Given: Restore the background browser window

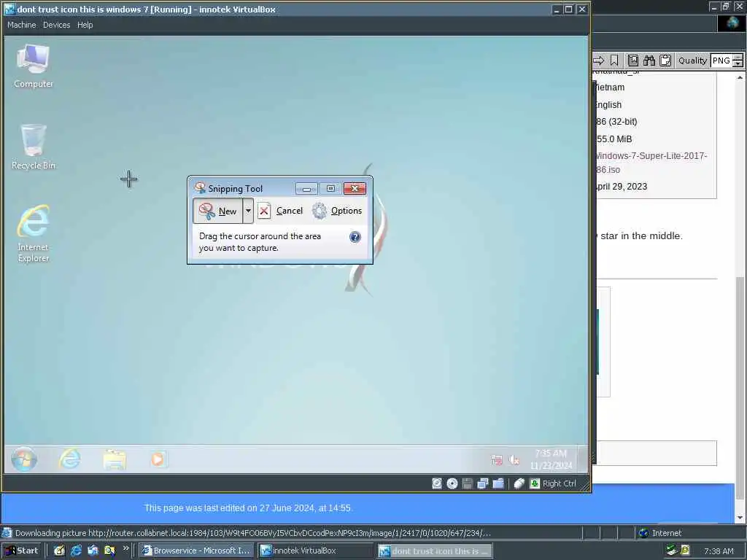Looking at the screenshot, I should coord(726,7).
